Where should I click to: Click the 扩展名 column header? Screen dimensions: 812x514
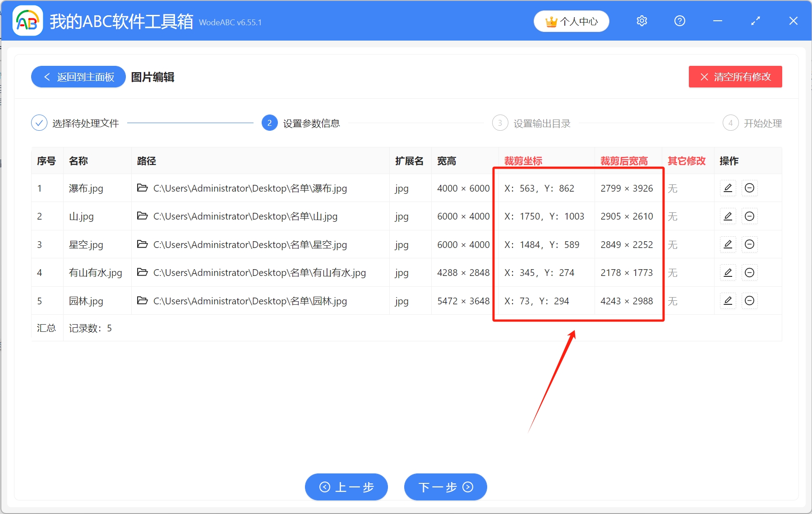click(x=410, y=161)
